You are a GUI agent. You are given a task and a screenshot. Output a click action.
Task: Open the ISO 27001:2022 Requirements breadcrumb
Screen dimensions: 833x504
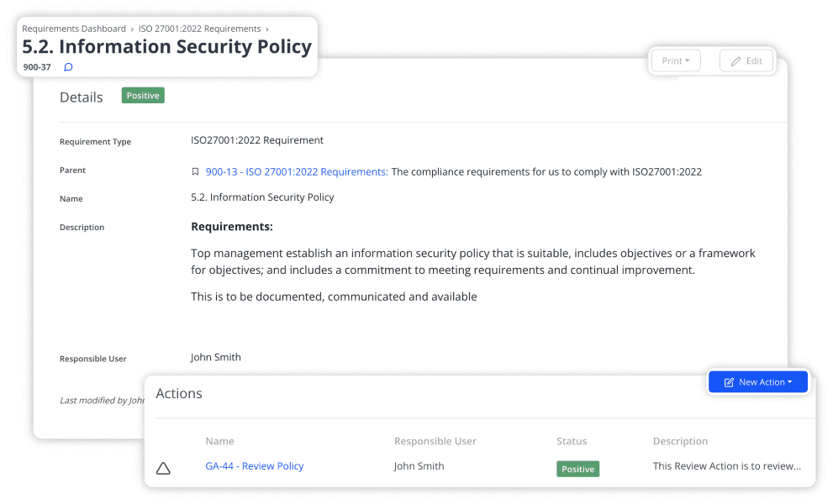coord(199,28)
